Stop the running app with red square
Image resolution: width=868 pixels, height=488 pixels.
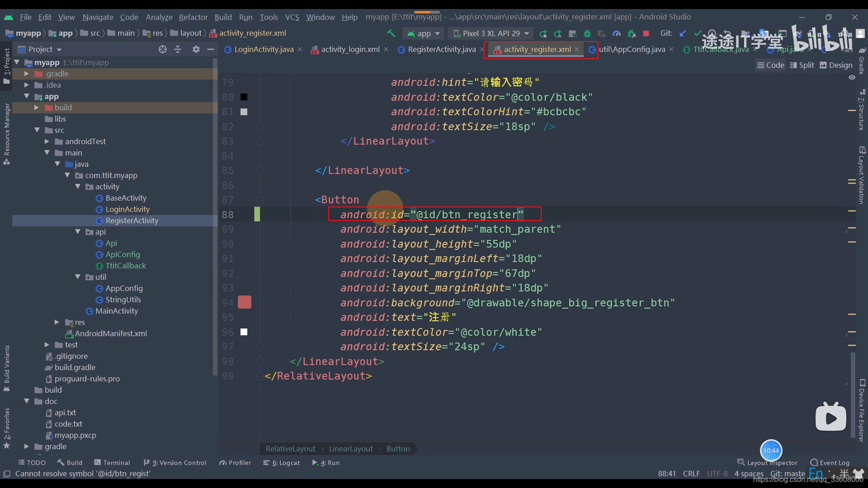click(646, 33)
